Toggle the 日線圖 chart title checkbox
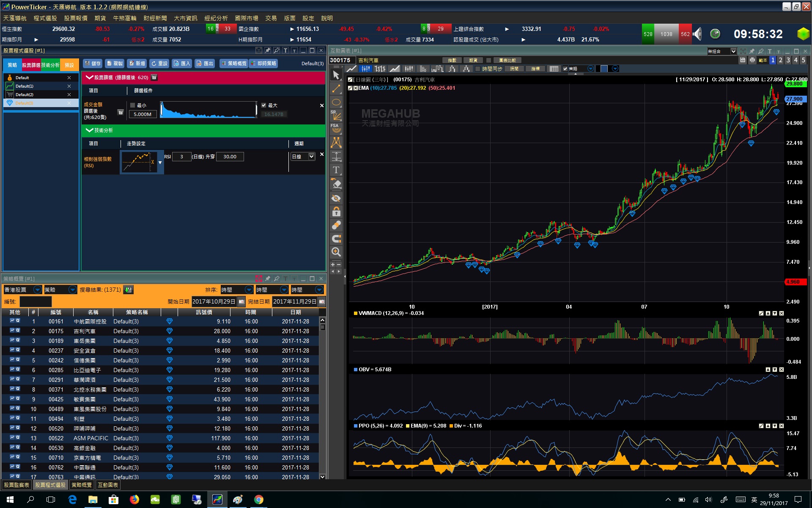 [x=350, y=80]
